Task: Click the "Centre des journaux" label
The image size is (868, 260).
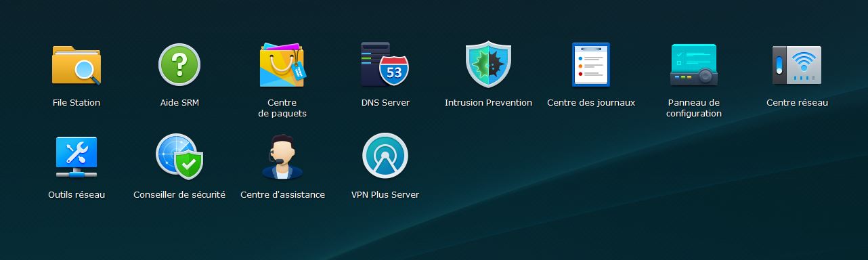Action: (591, 103)
